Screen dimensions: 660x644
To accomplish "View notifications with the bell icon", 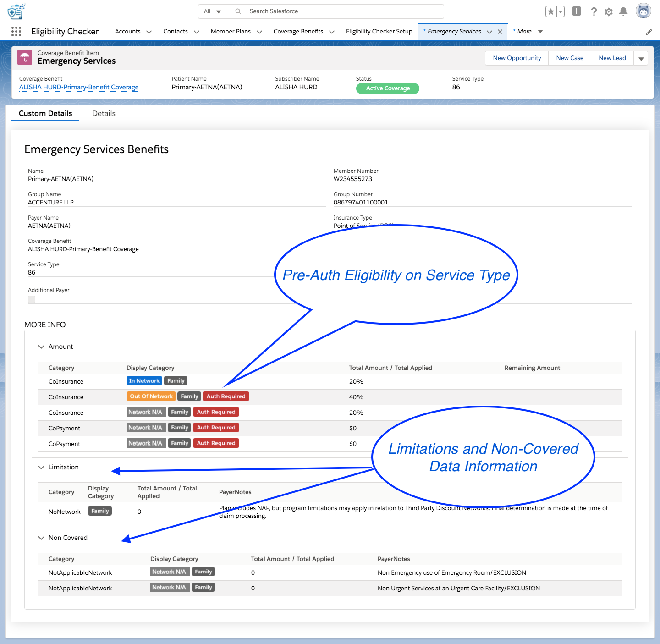I will (623, 11).
